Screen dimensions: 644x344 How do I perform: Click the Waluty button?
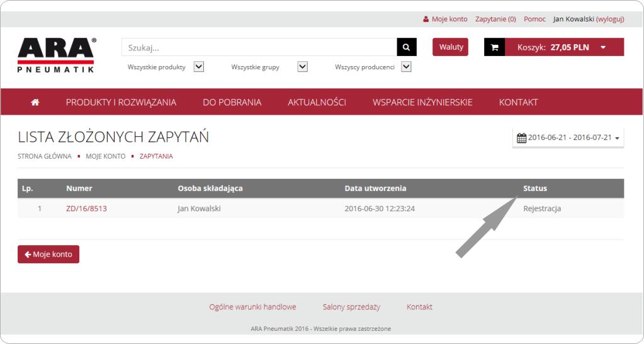pyautogui.click(x=451, y=47)
